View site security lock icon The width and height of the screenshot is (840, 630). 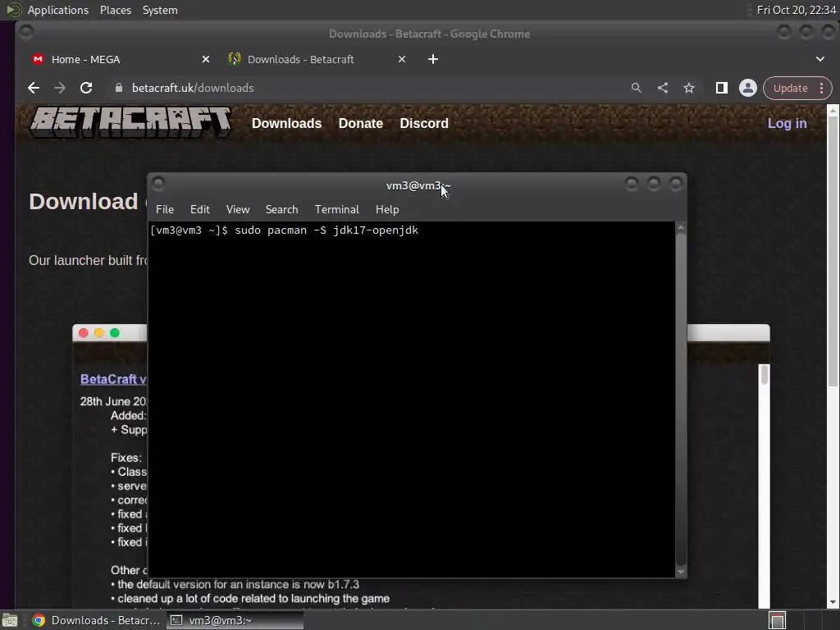coord(119,88)
